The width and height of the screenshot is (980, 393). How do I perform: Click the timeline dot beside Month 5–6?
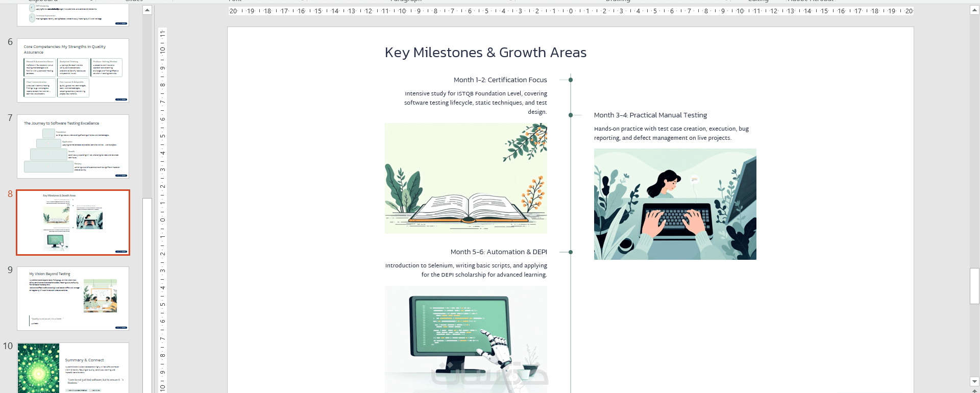point(571,252)
